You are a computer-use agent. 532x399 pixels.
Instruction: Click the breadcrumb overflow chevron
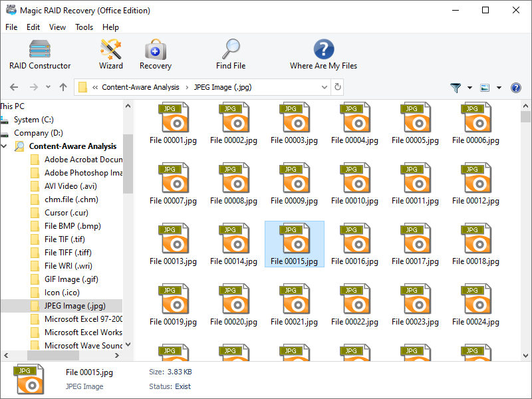pyautogui.click(x=95, y=87)
